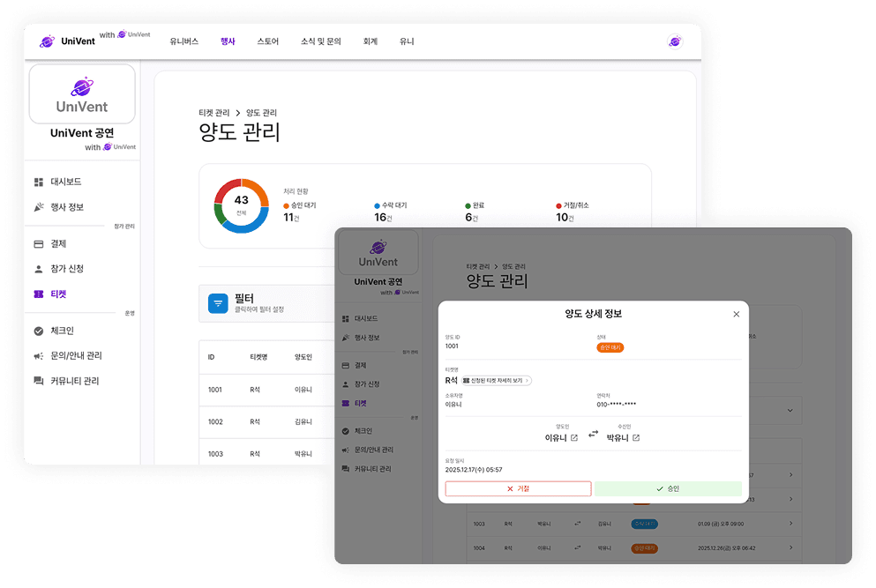Open the UniVent logo in the sidebar
Image resolution: width=876 pixels, height=588 pixels.
coord(82,93)
